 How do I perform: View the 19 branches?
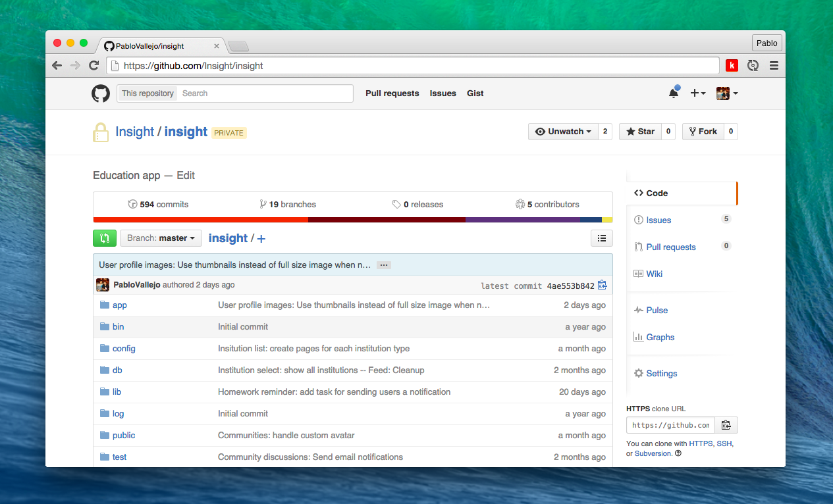(288, 205)
